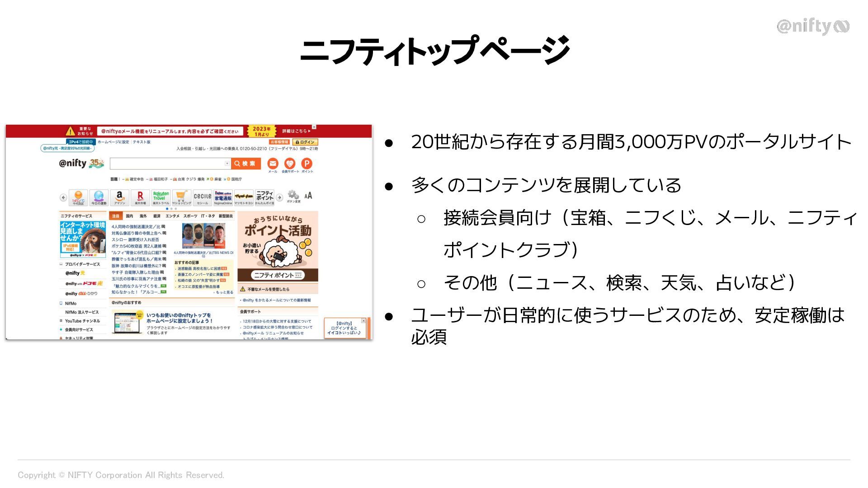
Task: Open 12月18日からの大雪に対する支援について link
Action: click(277, 321)
